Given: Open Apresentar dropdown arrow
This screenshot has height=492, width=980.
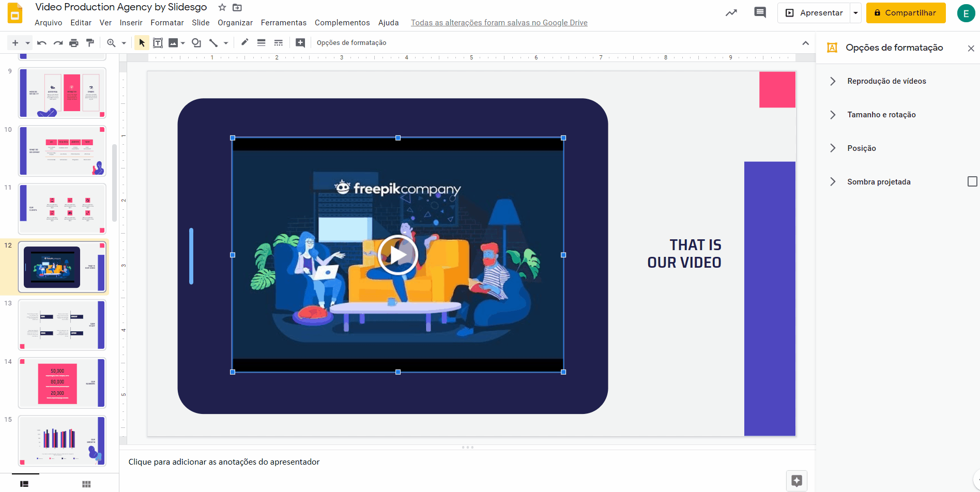Looking at the screenshot, I should (856, 13).
